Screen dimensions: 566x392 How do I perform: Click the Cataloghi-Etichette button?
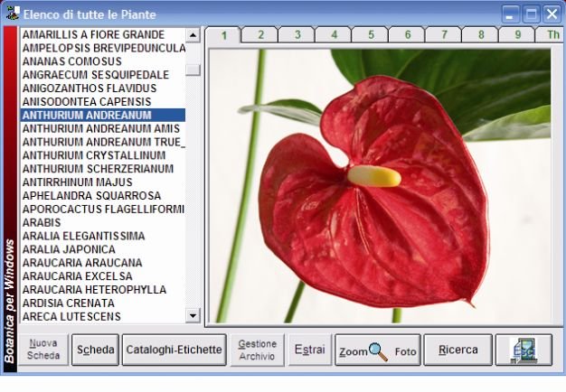174,350
